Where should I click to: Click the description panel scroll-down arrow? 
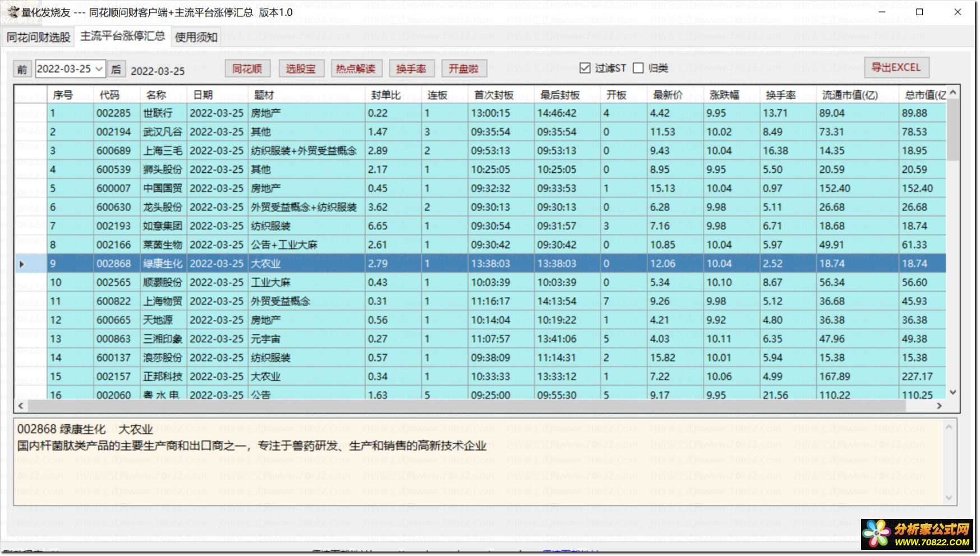[949, 498]
